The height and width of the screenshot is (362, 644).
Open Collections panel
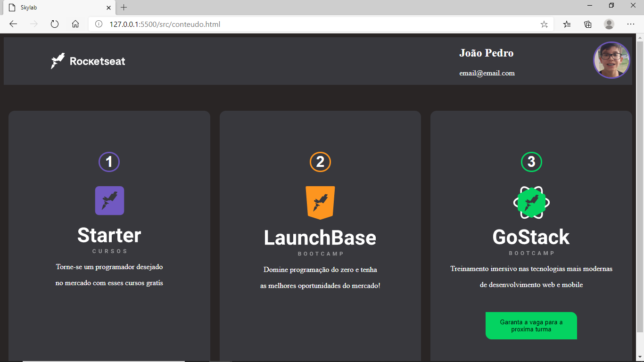588,24
